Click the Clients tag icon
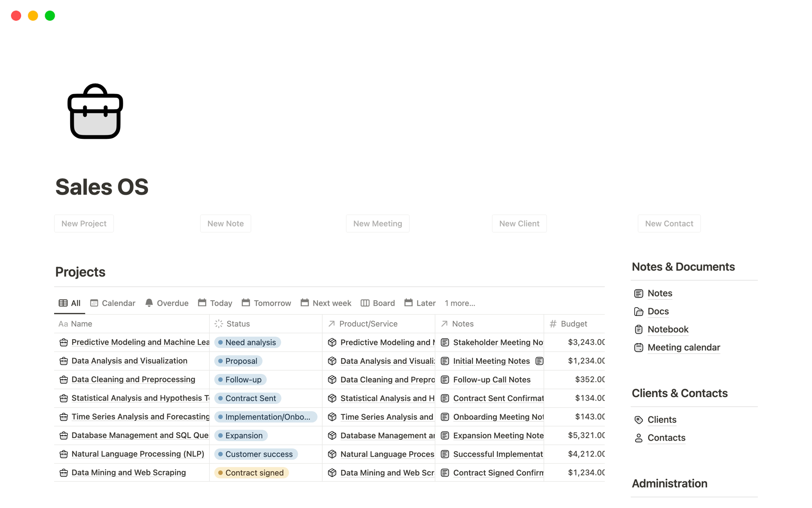Screen dimensions: 812x508 point(639,420)
